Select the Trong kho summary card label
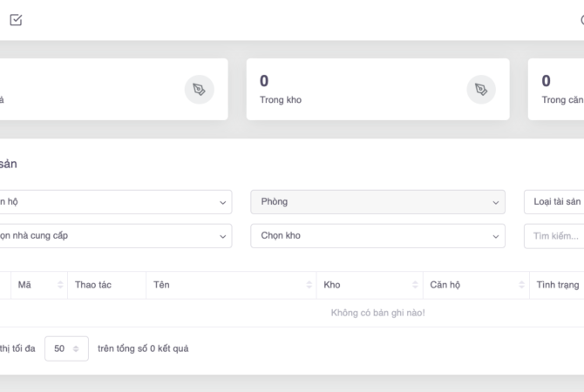 point(281,99)
